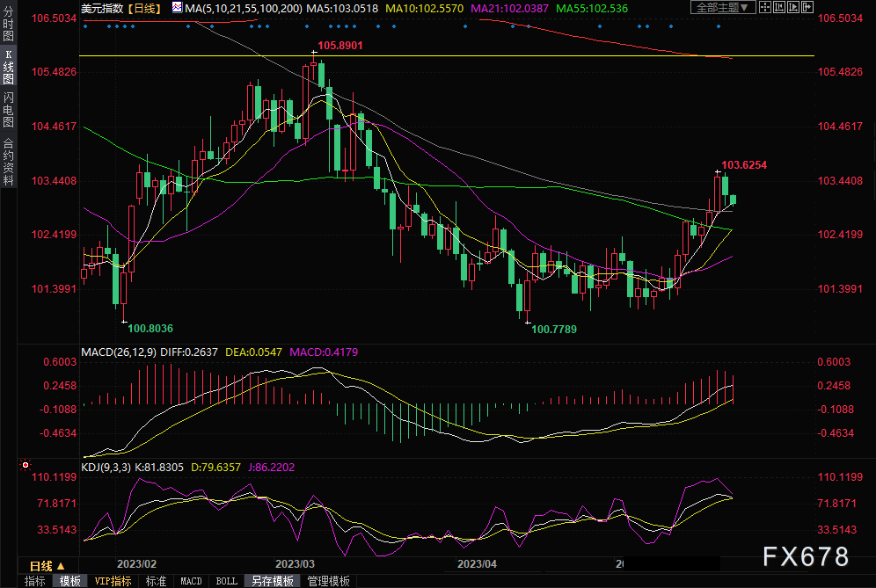Click the DIFF:0.2637 value
The height and width of the screenshot is (588, 876).
pyautogui.click(x=189, y=352)
